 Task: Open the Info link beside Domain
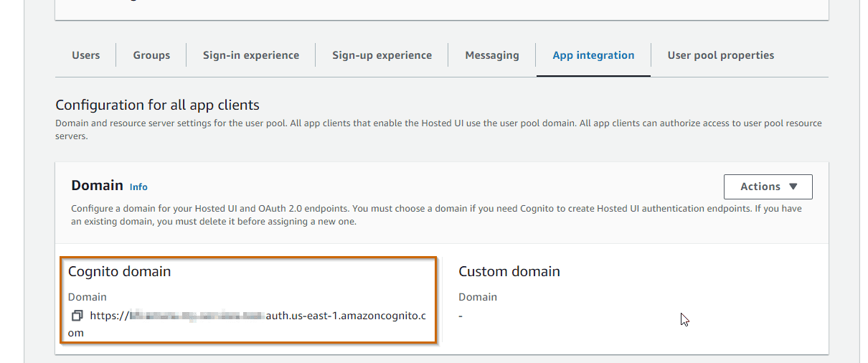tap(138, 187)
